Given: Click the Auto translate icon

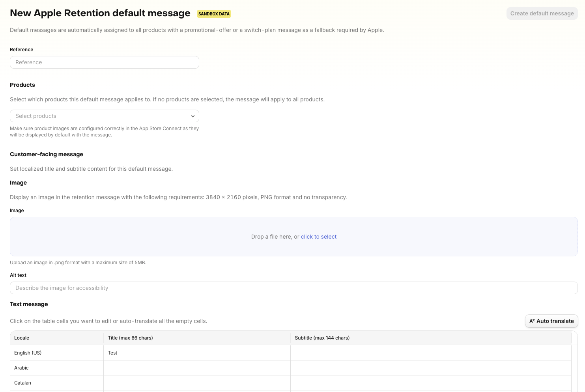Looking at the screenshot, I should [532, 321].
